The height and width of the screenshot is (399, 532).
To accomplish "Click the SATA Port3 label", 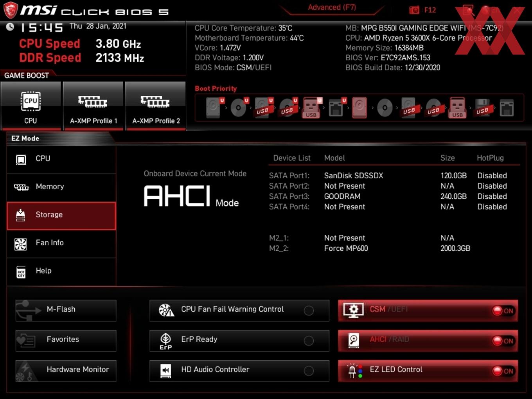I will click(x=289, y=196).
